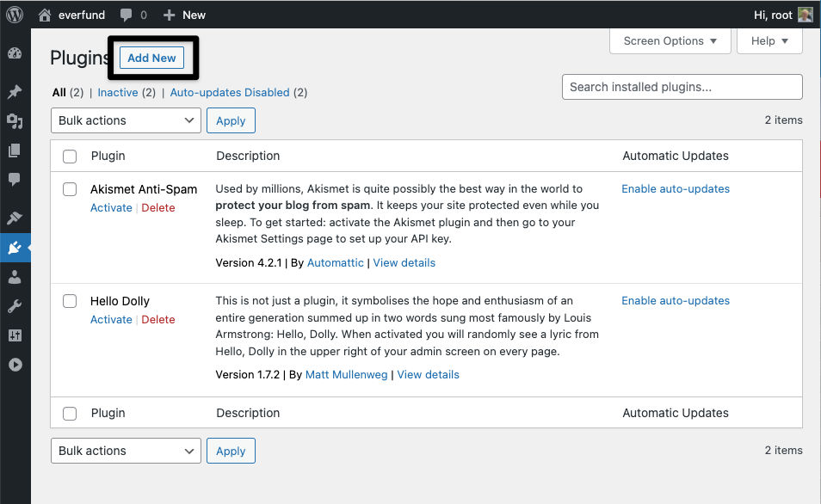Viewport: 821px width, 504px height.
Task: Open Appearance from the sidebar brush icon
Action: (x=15, y=218)
